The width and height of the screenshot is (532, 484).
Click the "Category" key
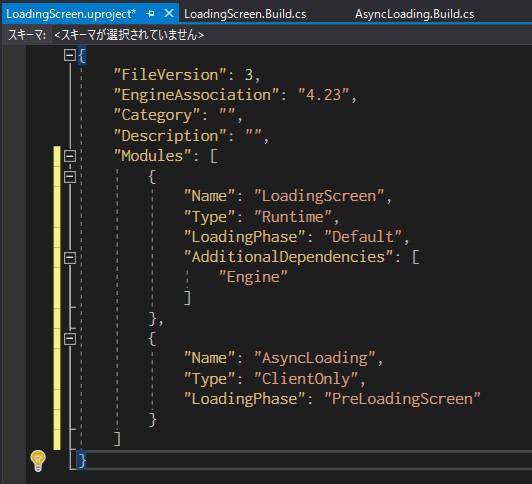point(157,115)
